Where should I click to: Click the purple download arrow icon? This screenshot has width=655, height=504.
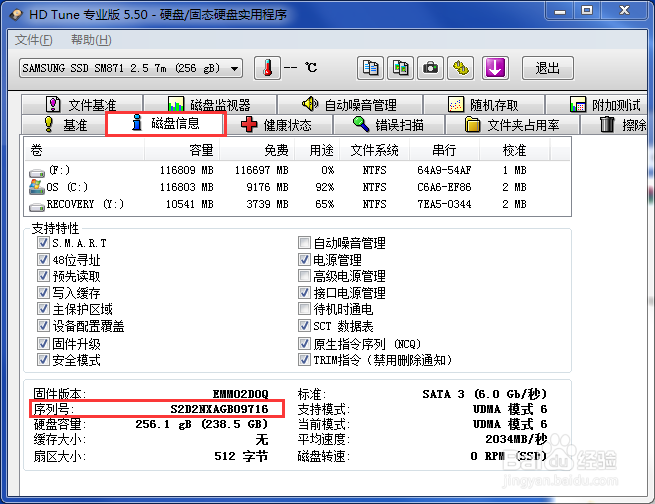[x=495, y=68]
